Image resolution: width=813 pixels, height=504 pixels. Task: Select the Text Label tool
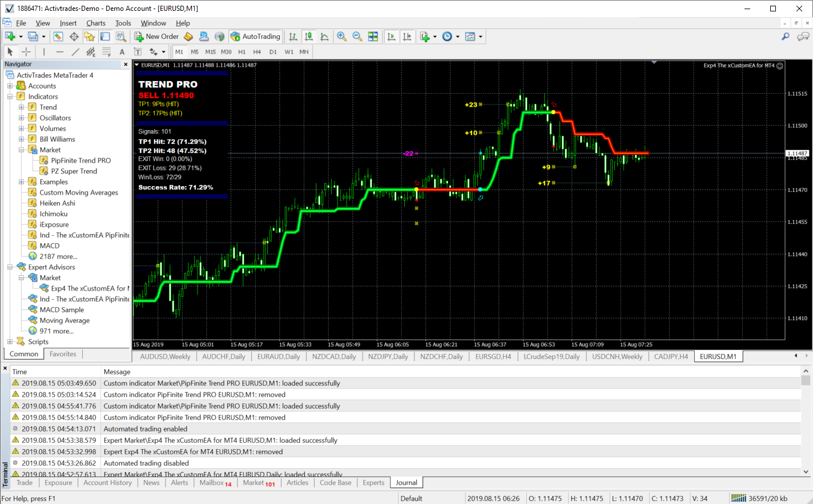138,52
